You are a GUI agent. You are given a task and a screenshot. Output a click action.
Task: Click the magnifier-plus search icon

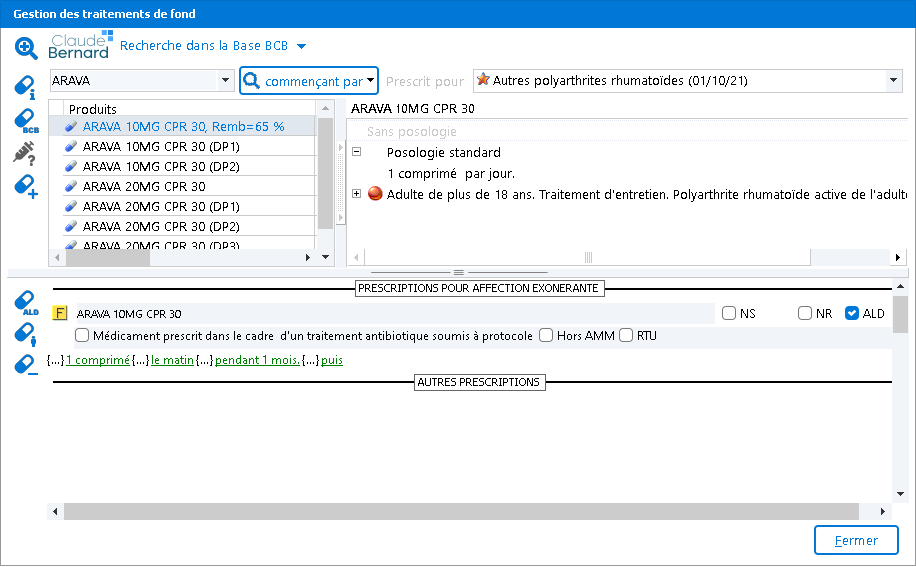(x=26, y=47)
